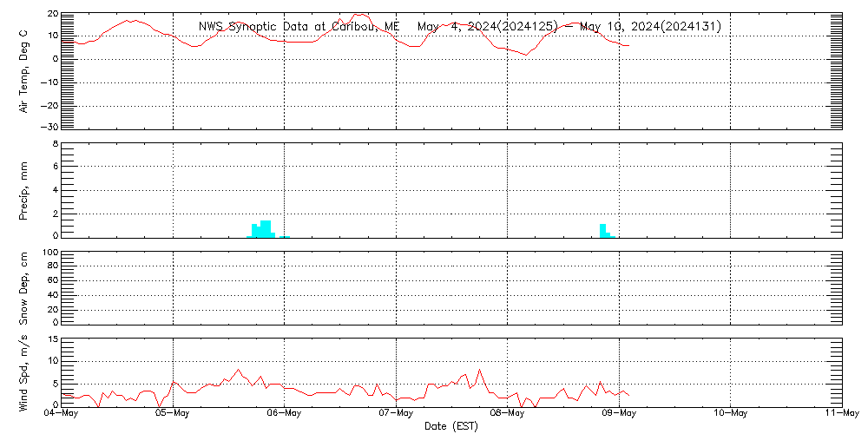Screen dimensions: 868x434
Task: Select the 05-May date tick label
Action: point(173,413)
